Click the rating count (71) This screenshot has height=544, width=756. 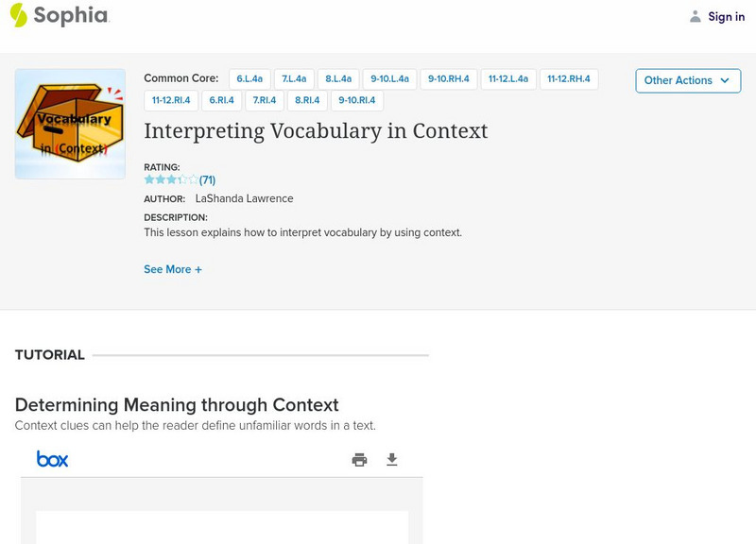[207, 179]
